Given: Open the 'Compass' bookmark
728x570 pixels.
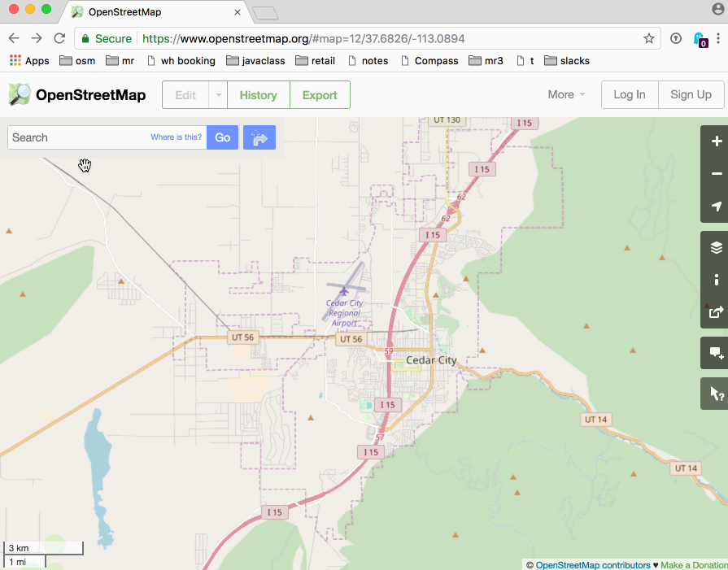Looking at the screenshot, I should [429, 61].
